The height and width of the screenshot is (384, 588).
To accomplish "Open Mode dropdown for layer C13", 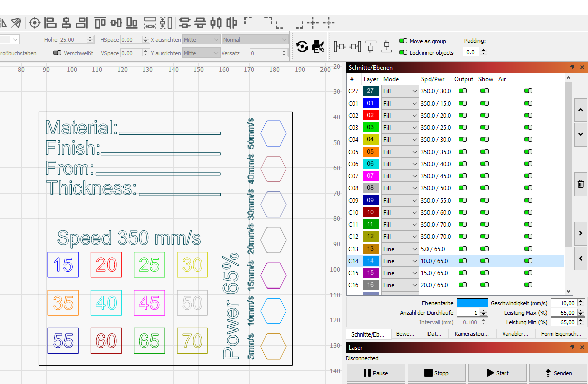I will click(x=400, y=249).
